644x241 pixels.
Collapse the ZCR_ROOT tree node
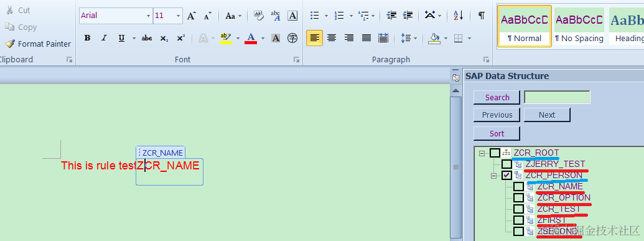pyautogui.click(x=482, y=153)
